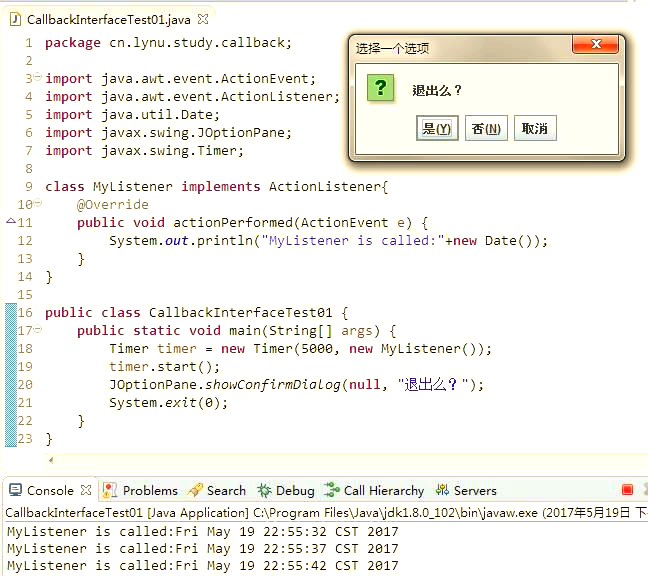Close the CallbackInterfaceTest01.java tab

203,19
